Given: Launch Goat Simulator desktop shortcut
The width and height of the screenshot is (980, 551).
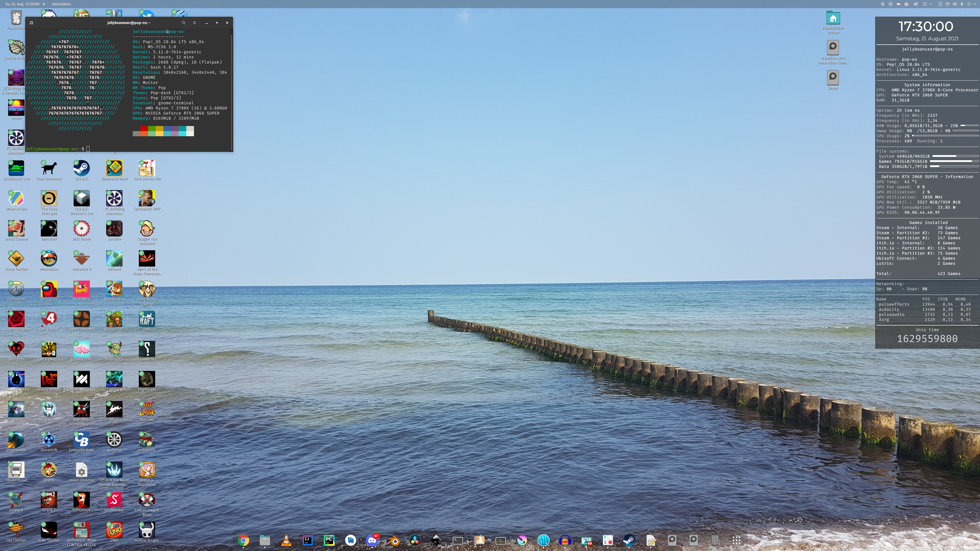Looking at the screenshot, I should tap(49, 170).
